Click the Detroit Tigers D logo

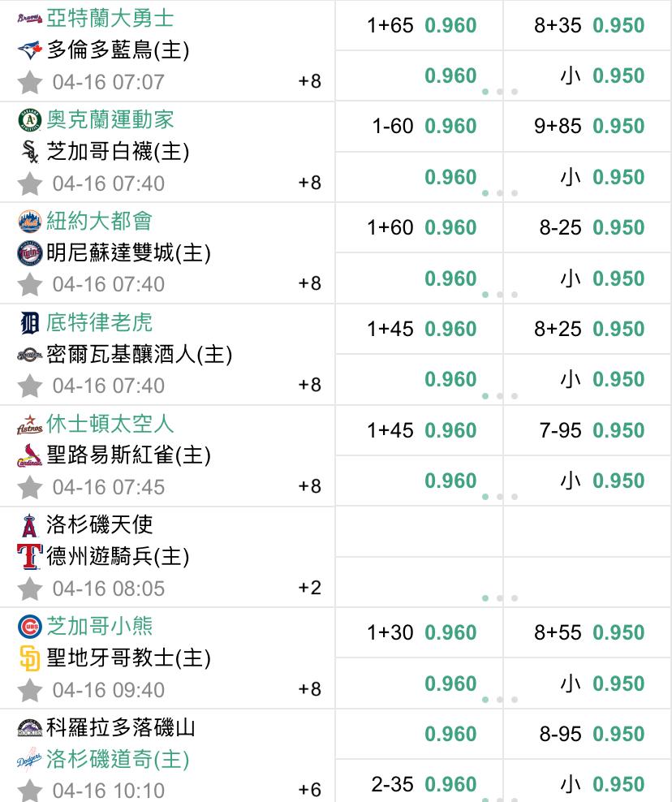coord(30,323)
